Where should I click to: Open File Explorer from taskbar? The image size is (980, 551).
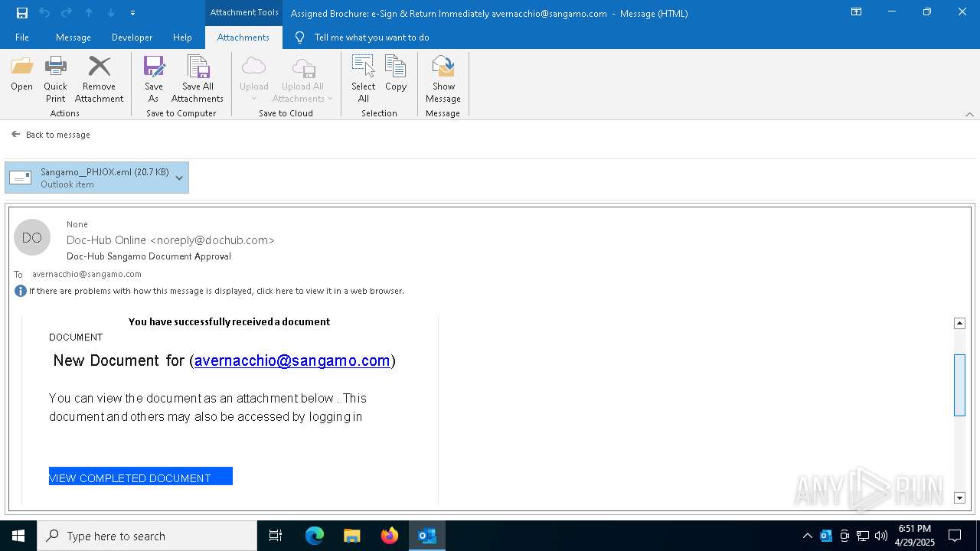pyautogui.click(x=352, y=536)
